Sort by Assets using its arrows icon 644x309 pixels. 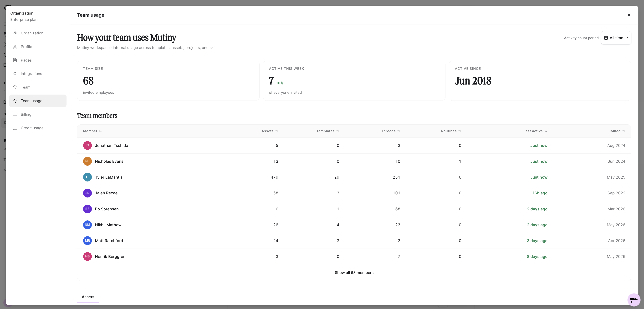pyautogui.click(x=276, y=131)
